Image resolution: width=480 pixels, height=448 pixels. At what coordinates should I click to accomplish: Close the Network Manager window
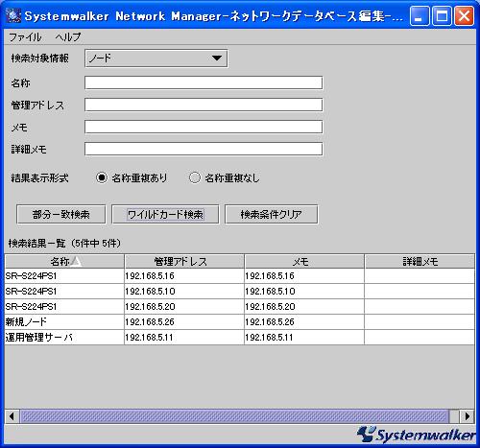point(464,15)
